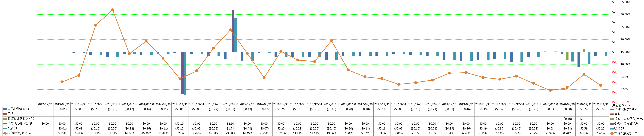
Task: Click the long negative purple bar at 2014/12/31
Action: 182,73
